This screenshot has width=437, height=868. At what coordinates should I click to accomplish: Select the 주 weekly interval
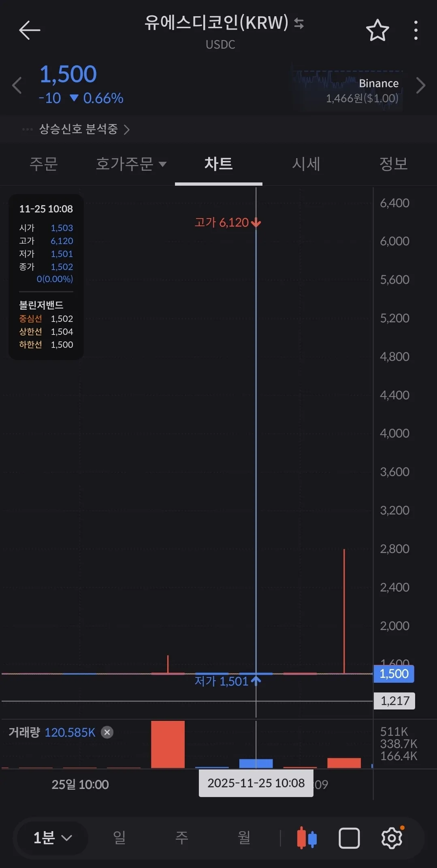coord(181,838)
